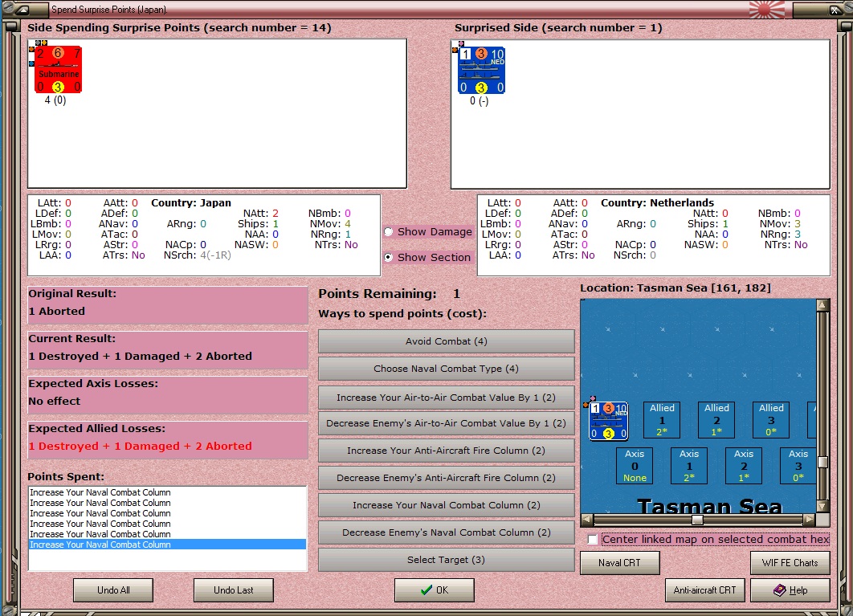
Task: Select the Show Damage radio button
Action: click(389, 232)
